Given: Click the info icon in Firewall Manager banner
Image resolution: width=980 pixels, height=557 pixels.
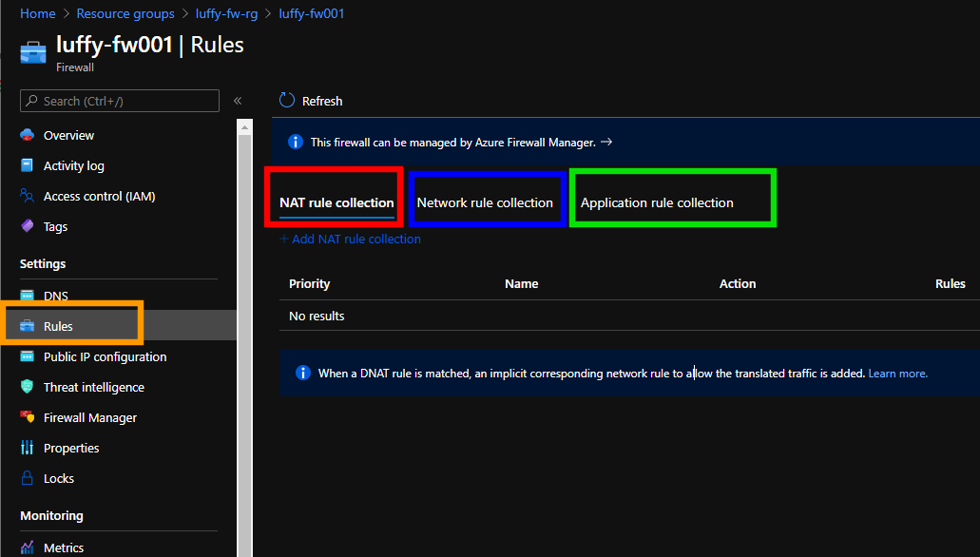Looking at the screenshot, I should click(x=295, y=142).
